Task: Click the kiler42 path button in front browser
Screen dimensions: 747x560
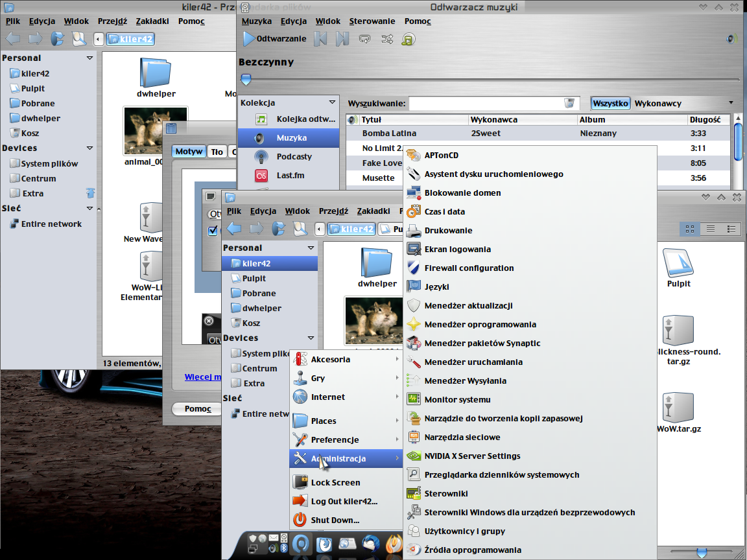Action: point(352,229)
